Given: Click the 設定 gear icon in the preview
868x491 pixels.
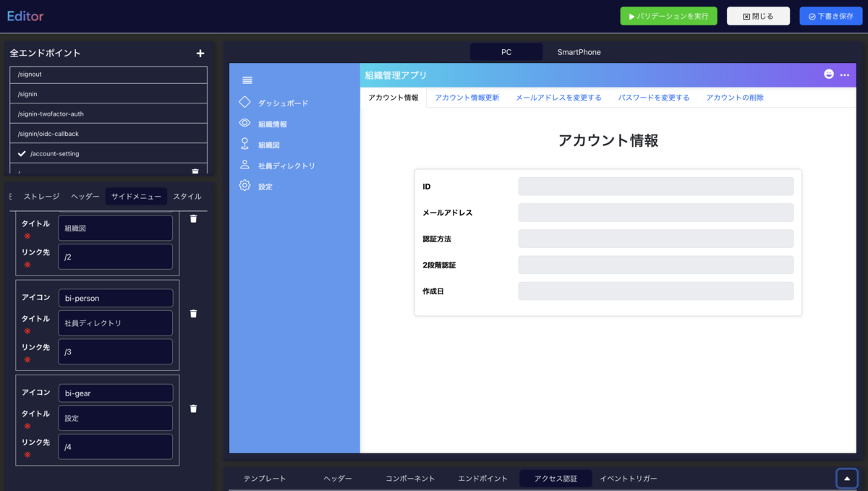Looking at the screenshot, I should [244, 185].
